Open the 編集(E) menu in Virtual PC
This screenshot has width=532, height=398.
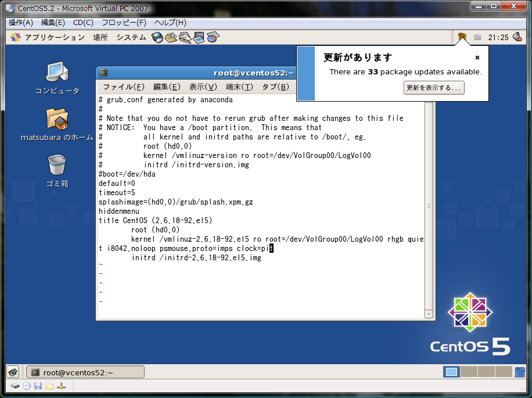click(53, 23)
